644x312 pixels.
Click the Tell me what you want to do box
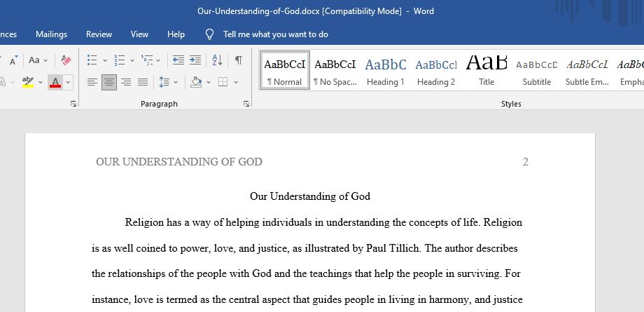pos(276,34)
